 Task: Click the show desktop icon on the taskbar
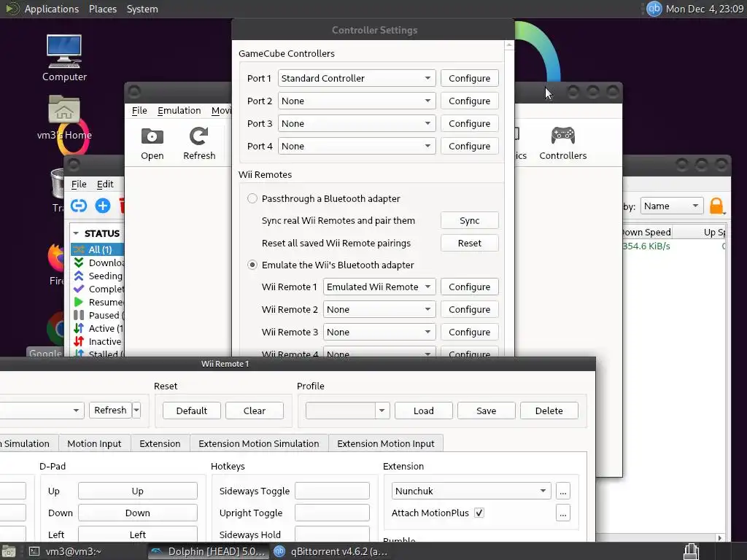pos(9,551)
